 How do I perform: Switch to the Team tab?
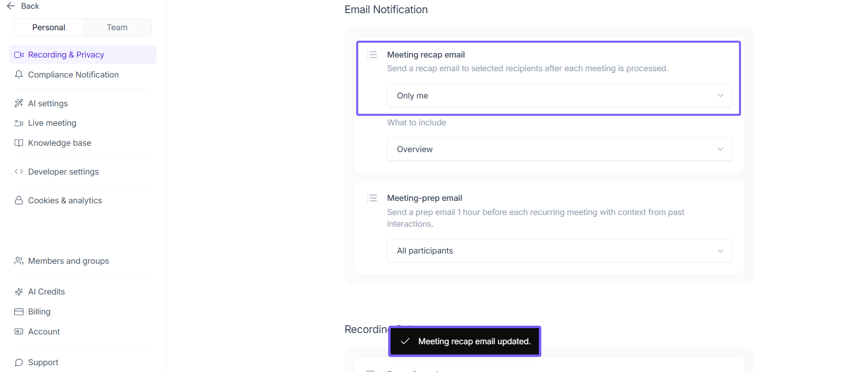[117, 27]
